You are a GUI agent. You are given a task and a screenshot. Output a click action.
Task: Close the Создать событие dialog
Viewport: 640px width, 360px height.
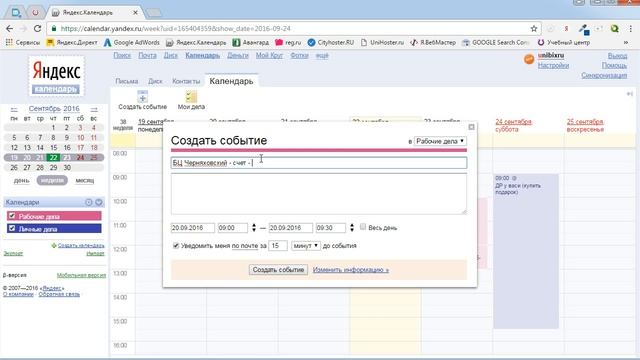[471, 127]
